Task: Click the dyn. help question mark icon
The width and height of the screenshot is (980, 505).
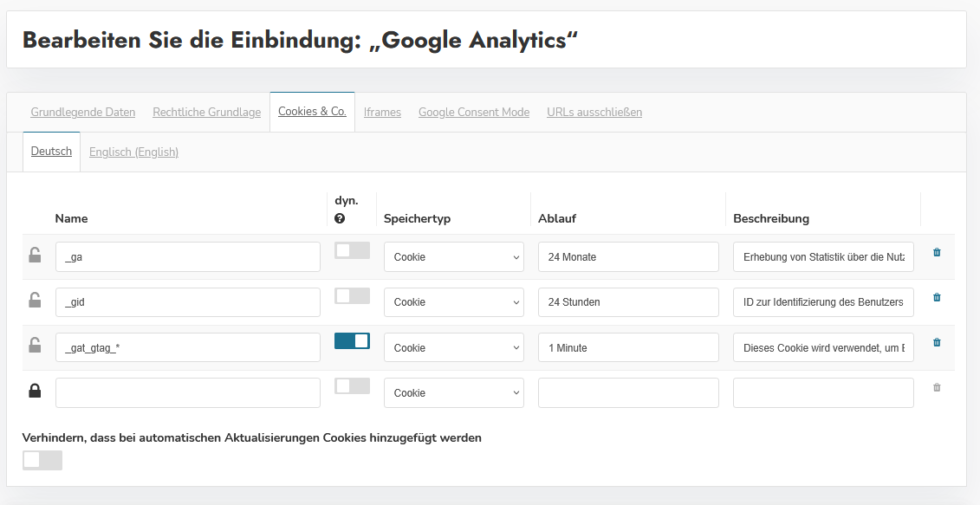Action: click(340, 219)
